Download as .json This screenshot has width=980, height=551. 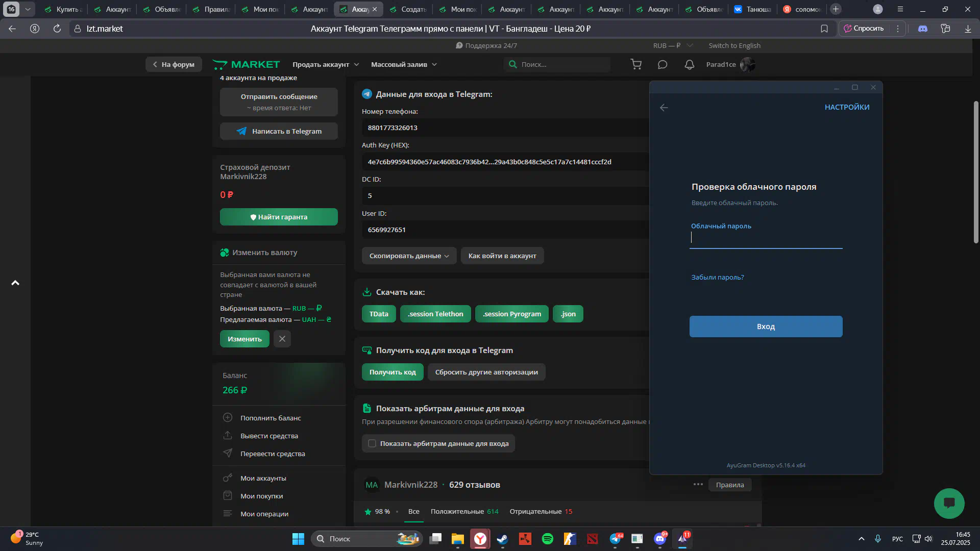coord(568,314)
